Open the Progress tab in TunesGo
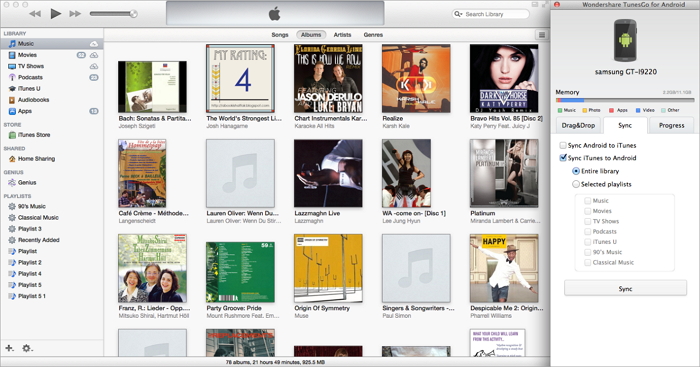Screen dimensions: 700x367 click(x=671, y=125)
